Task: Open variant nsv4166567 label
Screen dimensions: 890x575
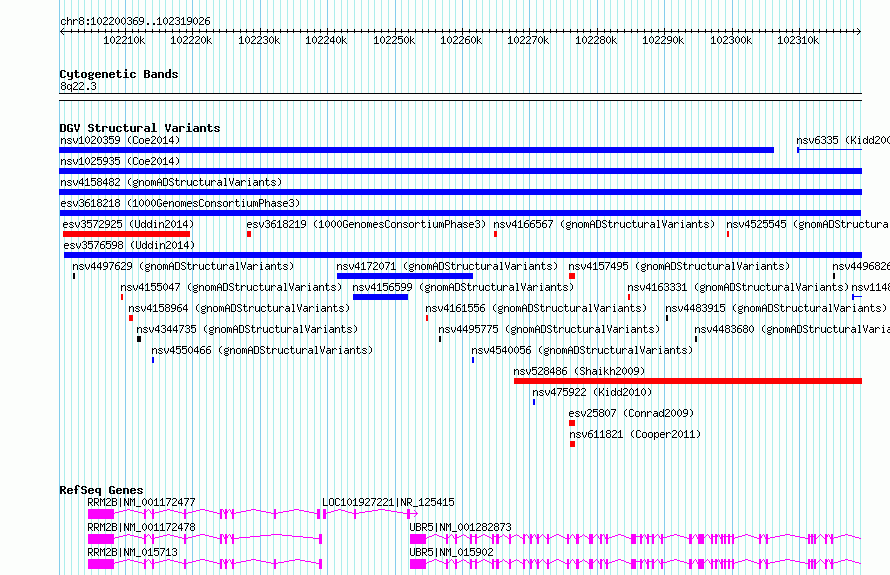Action: coord(604,224)
